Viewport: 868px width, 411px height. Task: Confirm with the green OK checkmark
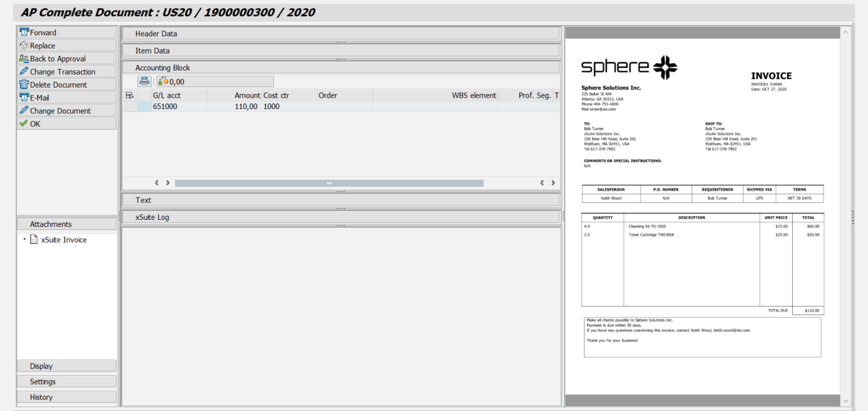(x=24, y=124)
